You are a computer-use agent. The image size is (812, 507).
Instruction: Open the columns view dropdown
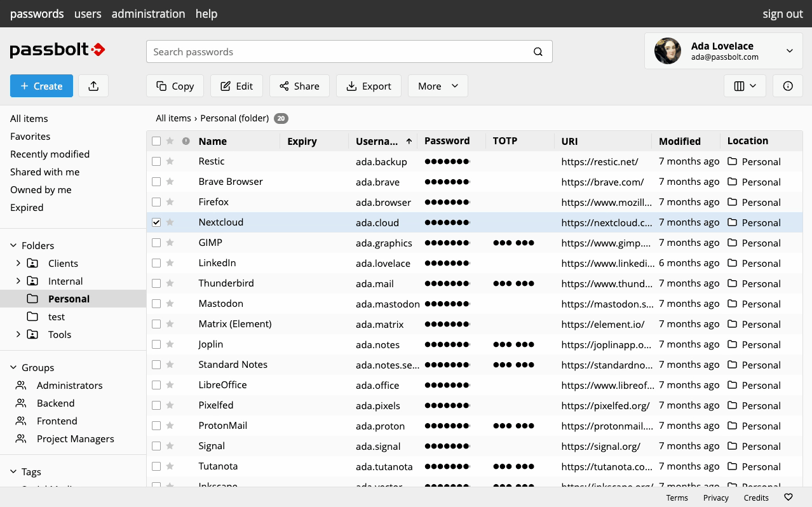click(745, 86)
